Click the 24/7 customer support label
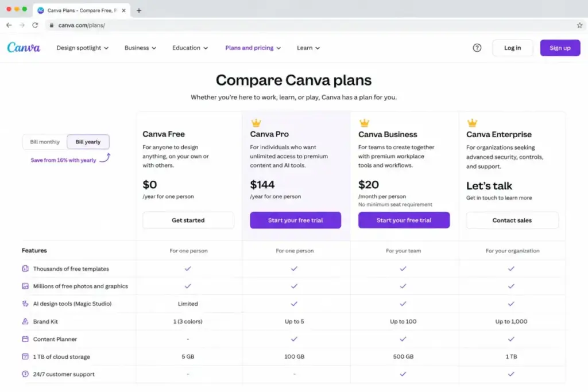Image resolution: width=588 pixels, height=392 pixels. [64, 374]
